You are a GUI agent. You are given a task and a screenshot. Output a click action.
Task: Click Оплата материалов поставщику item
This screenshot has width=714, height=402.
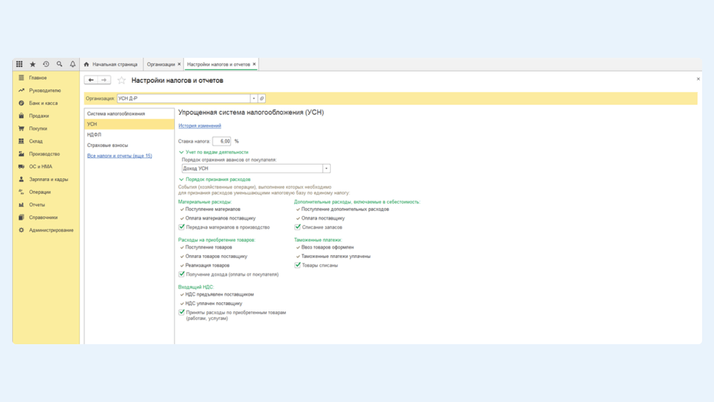pos(220,218)
